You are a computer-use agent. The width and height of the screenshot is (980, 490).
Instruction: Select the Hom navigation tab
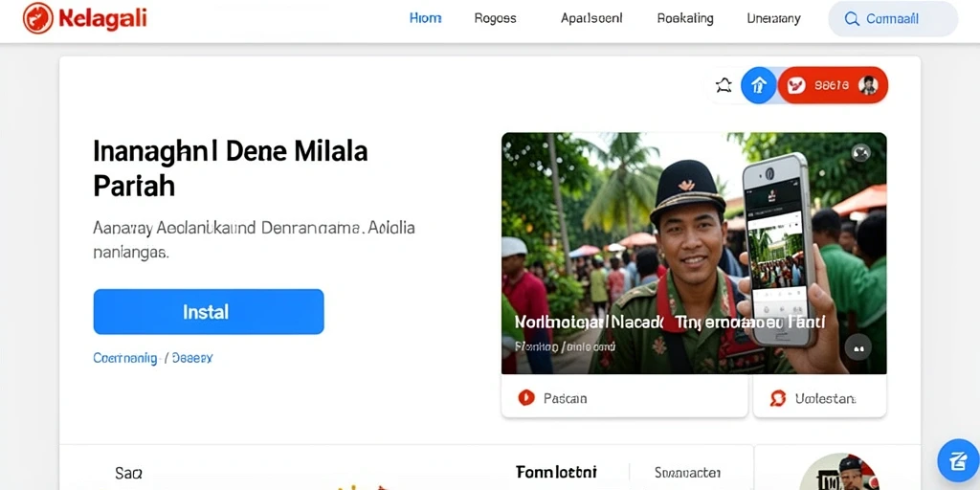click(x=425, y=19)
